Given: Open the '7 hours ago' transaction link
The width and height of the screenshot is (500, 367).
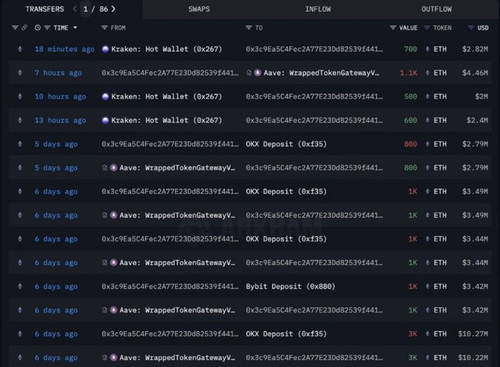Looking at the screenshot, I should 58,73.
